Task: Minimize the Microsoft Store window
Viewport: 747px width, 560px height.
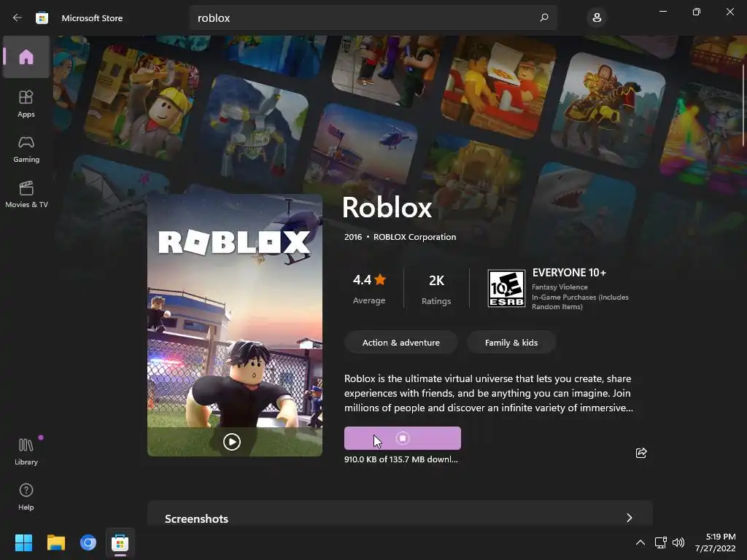Action: coord(662,12)
